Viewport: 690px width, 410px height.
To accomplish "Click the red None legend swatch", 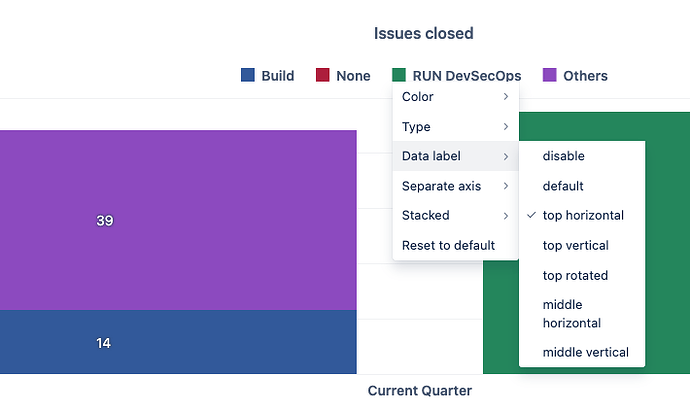I will click(x=323, y=75).
